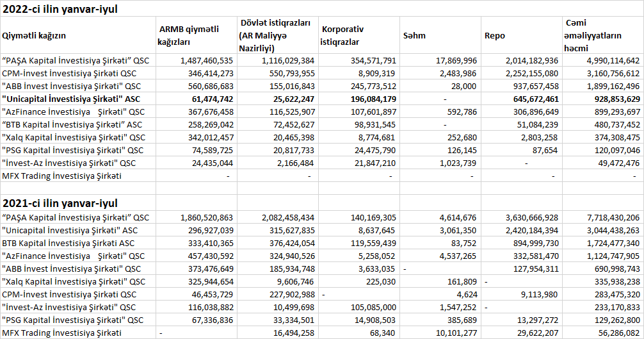This screenshot has width=644, height=339.
Task: Select cell with value 306,896,649
Action: tap(522, 112)
